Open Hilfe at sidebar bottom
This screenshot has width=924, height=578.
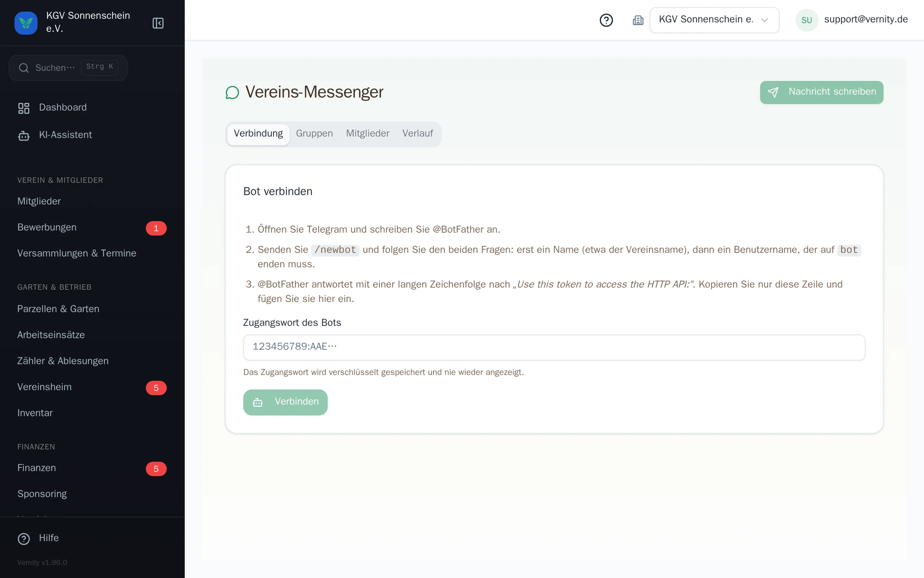pyautogui.click(x=92, y=538)
